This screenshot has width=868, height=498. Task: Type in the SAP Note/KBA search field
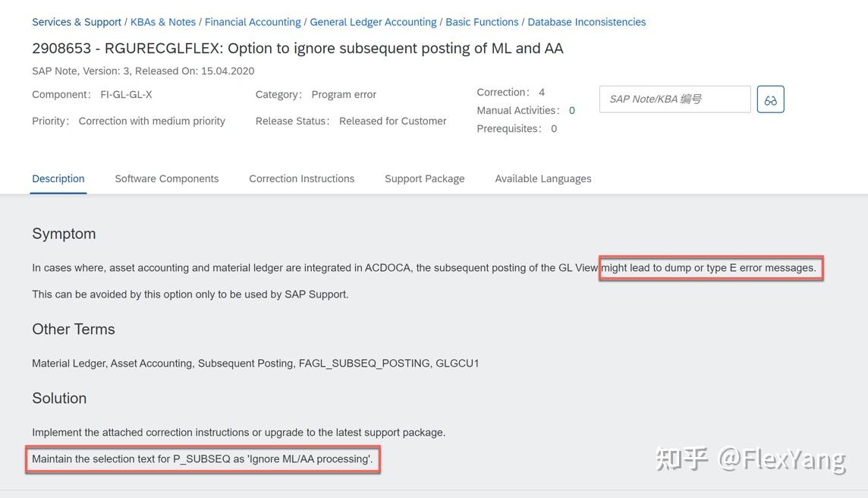coord(674,99)
